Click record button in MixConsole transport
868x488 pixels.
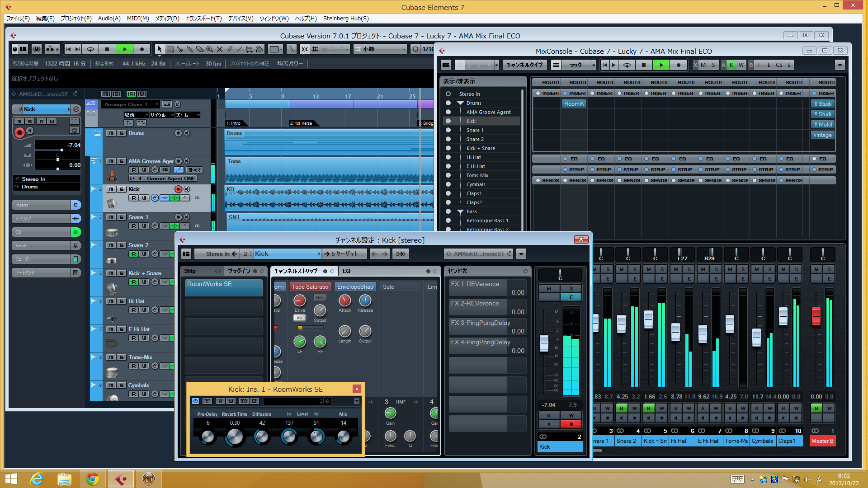click(x=678, y=65)
